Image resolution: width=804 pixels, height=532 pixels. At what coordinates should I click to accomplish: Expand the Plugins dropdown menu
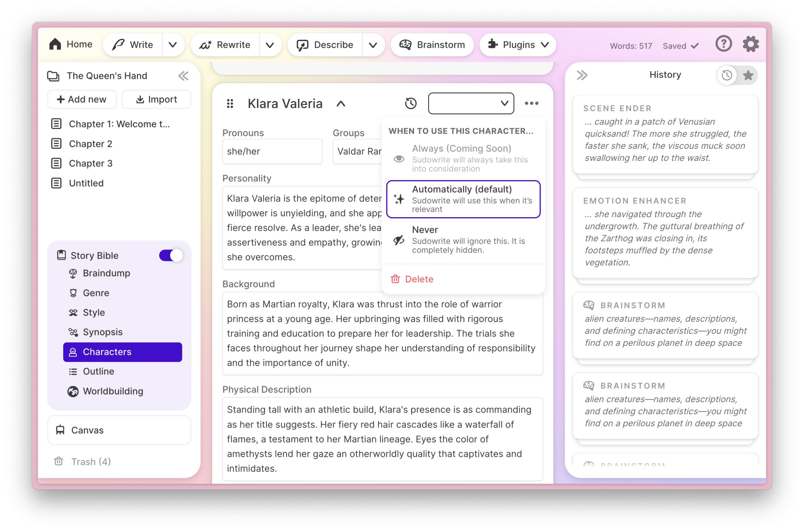[x=518, y=45]
